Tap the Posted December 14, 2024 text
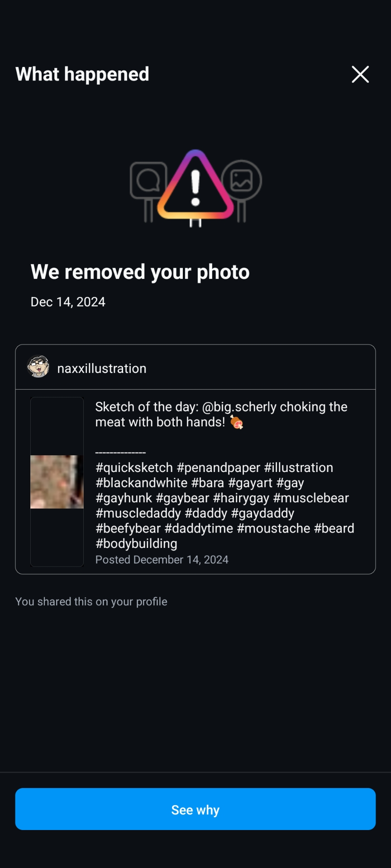 tap(162, 560)
